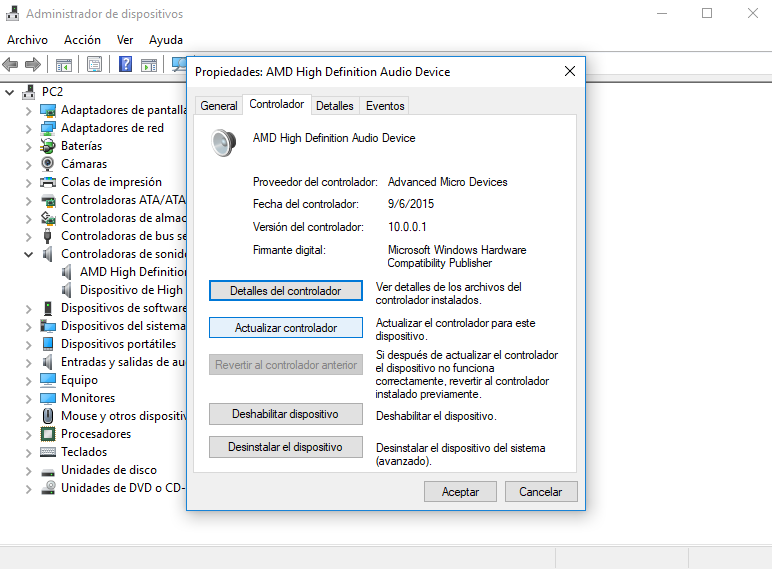Click the Forward arrow in the toolbar
Viewport: 772px width, 569px height.
coord(32,64)
